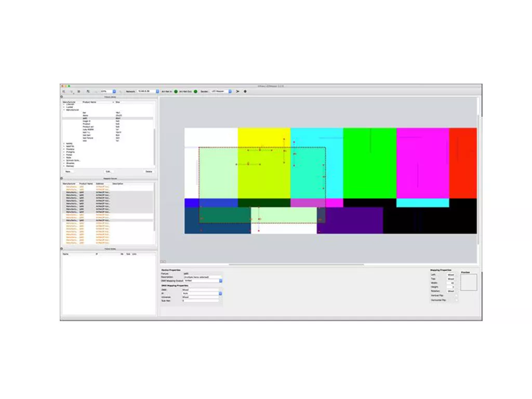Click the round dark icon at toolbar end

click(245, 91)
